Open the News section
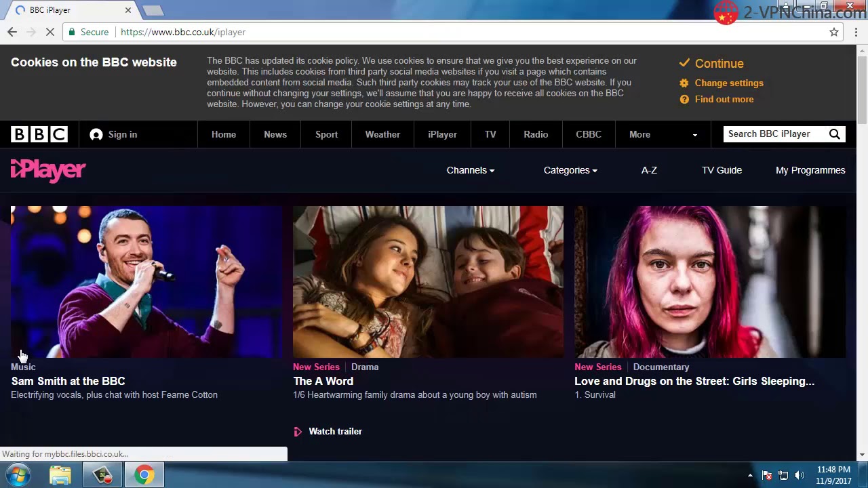This screenshot has width=868, height=488. coord(275,134)
